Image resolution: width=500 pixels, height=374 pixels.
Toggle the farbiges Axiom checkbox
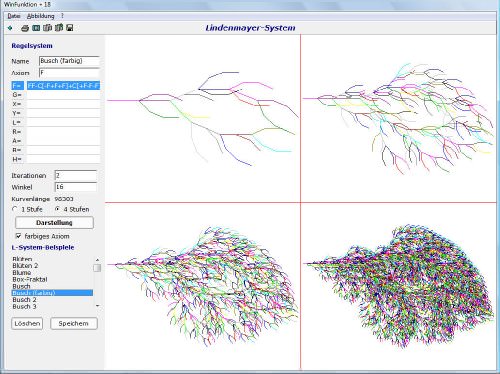coord(19,236)
